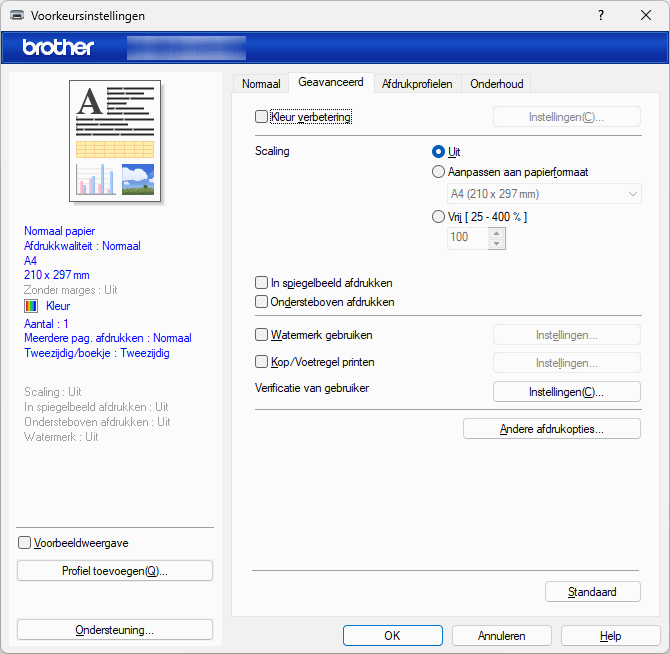Check In spiegelbeeld afdrukken

point(262,283)
